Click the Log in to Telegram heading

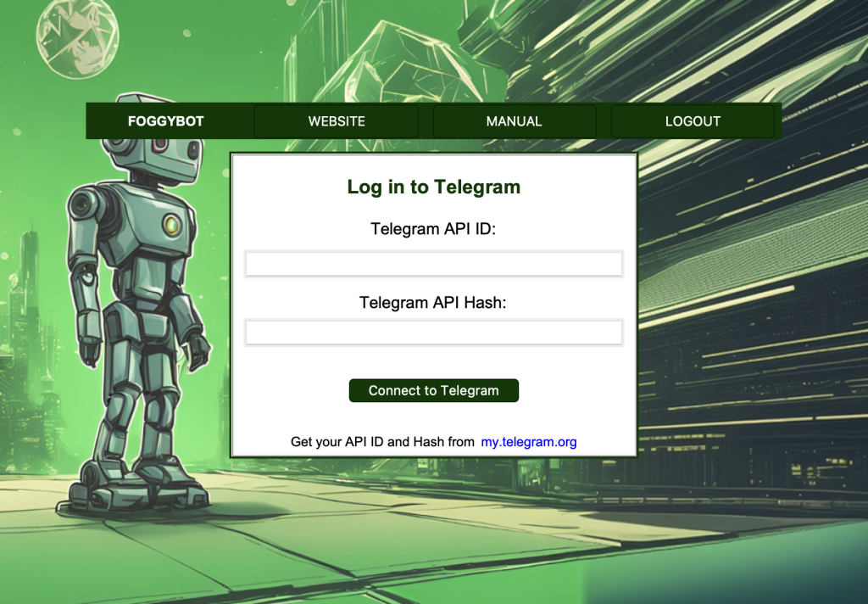(x=434, y=187)
